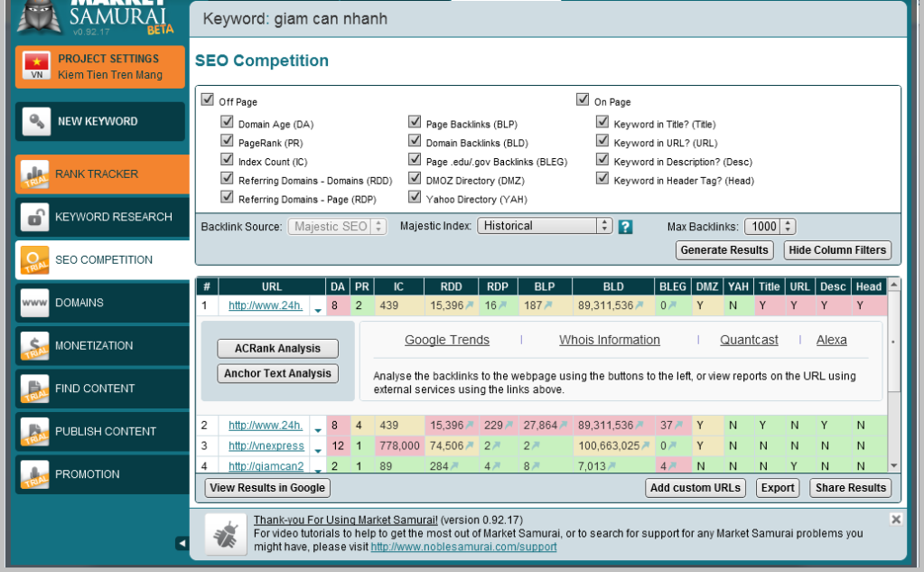Toggle the Off Page checkbox

(x=209, y=100)
